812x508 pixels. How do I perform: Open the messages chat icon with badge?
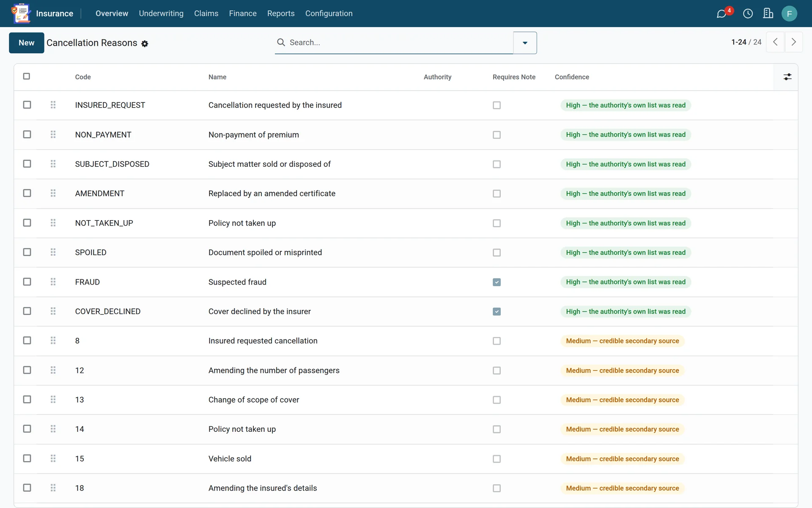721,14
